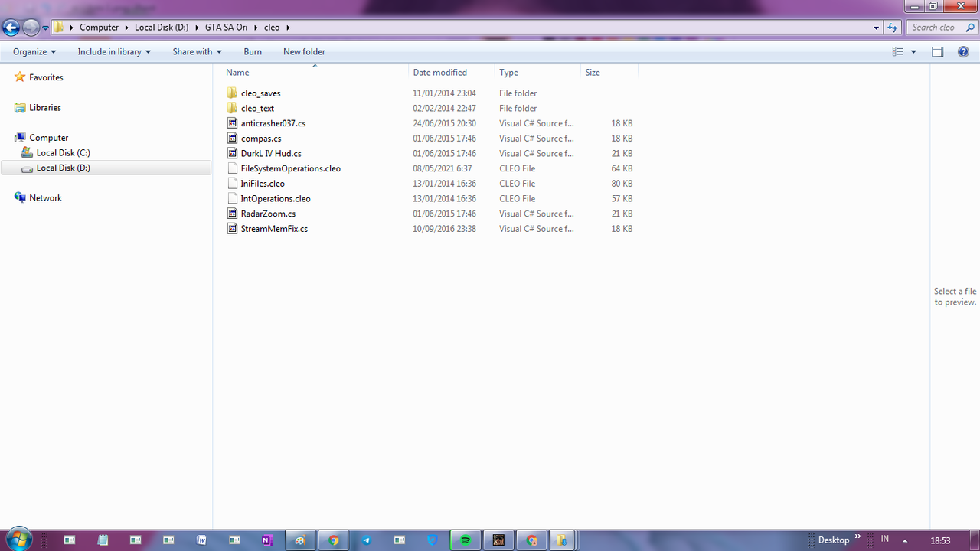Screen dimensions: 980x551
Task: Open Notepad from the taskbar
Action: pos(103,540)
